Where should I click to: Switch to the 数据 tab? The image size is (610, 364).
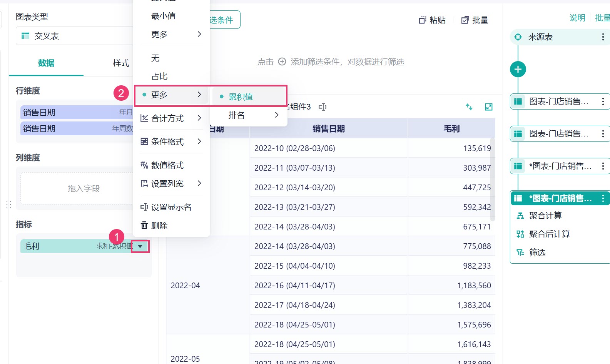(x=46, y=63)
